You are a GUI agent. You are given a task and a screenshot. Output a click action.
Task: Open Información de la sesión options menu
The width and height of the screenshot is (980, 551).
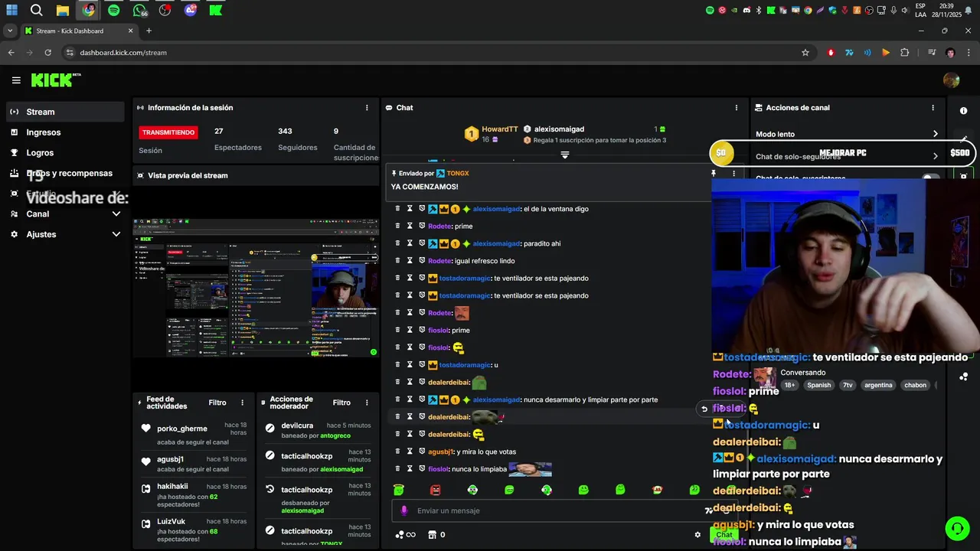point(367,108)
